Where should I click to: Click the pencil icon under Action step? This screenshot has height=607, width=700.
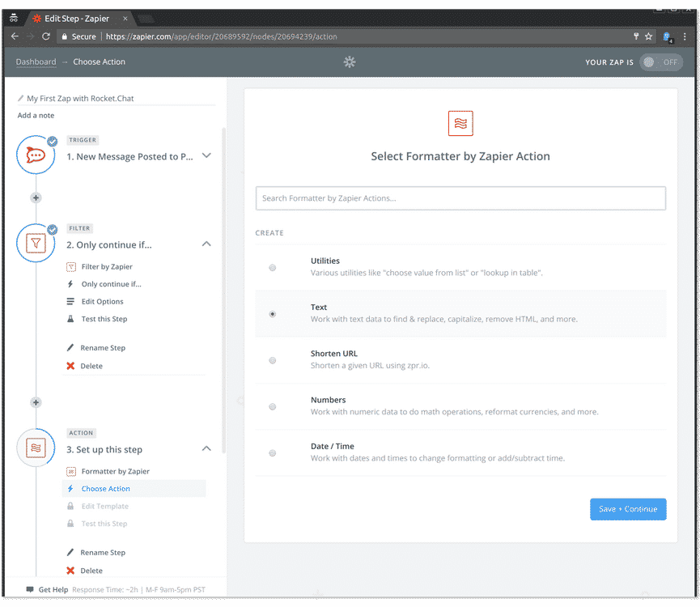(x=70, y=553)
